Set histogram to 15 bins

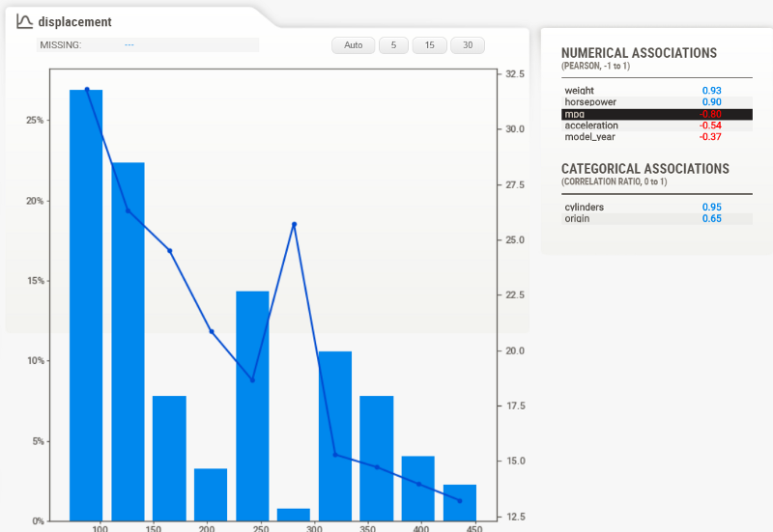[429, 45]
